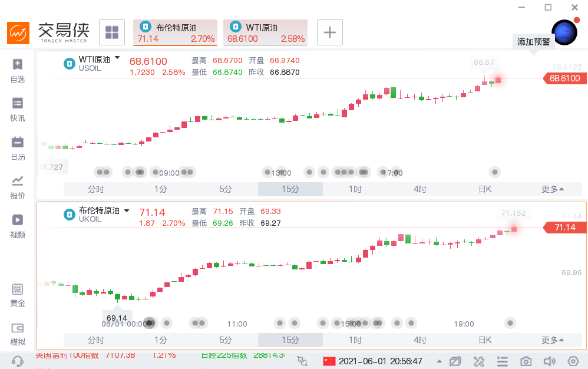Expand 更多 in WTI chart timeframes

pos(553,189)
